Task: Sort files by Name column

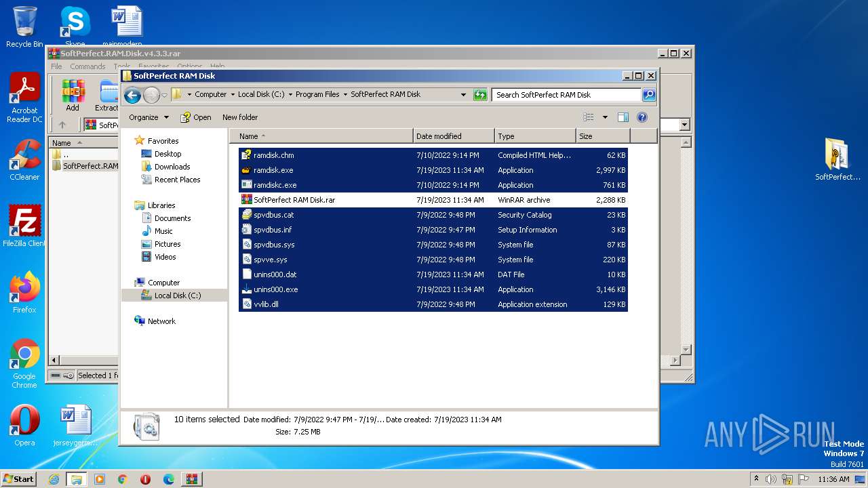Action: click(x=321, y=136)
